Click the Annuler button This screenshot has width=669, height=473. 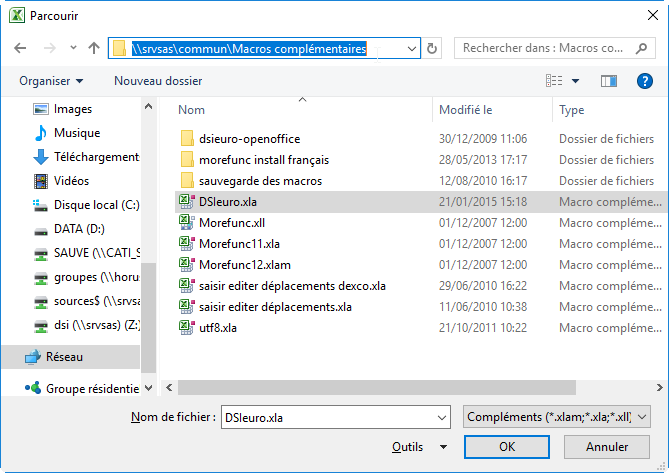[x=607, y=447]
